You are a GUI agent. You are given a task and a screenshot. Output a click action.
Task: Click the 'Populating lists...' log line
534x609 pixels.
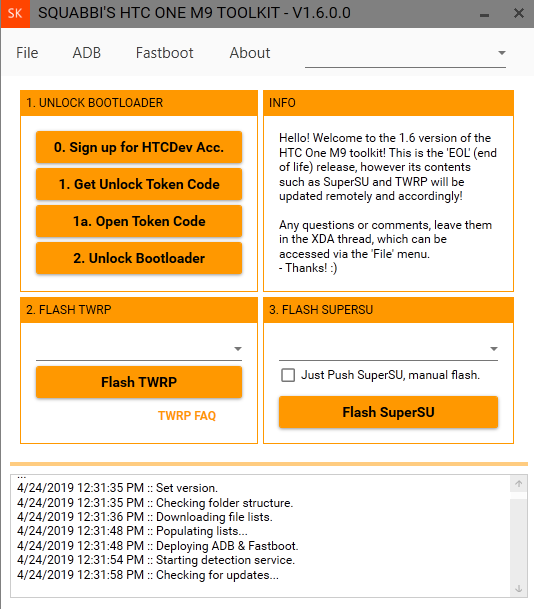point(132,531)
